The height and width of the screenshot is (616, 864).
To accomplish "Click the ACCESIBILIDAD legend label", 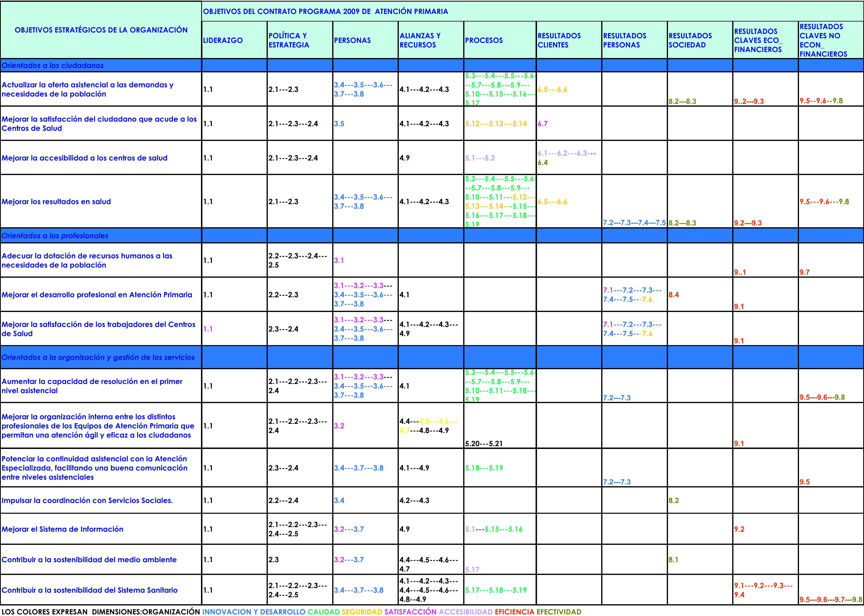I will click(466, 611).
